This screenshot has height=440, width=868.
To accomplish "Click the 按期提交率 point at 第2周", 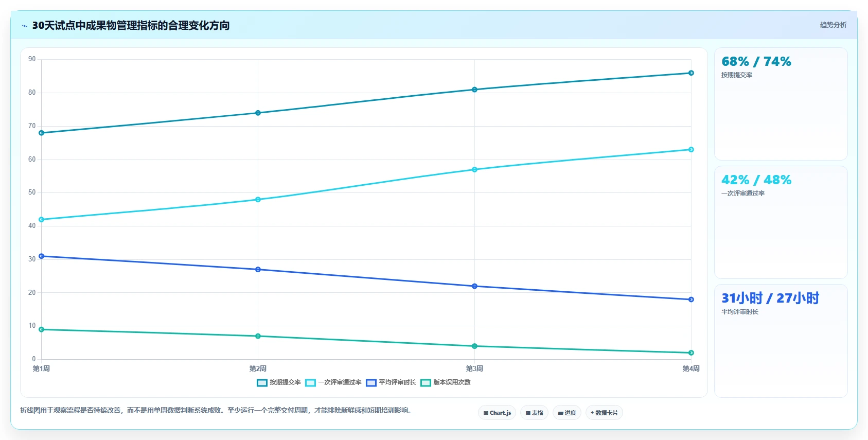I will (258, 113).
